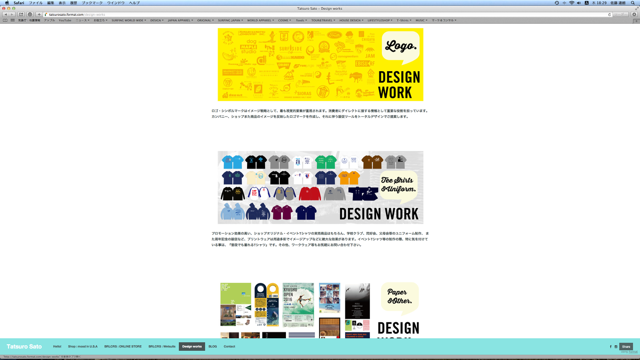Click the Safari forward arrow

12,14
